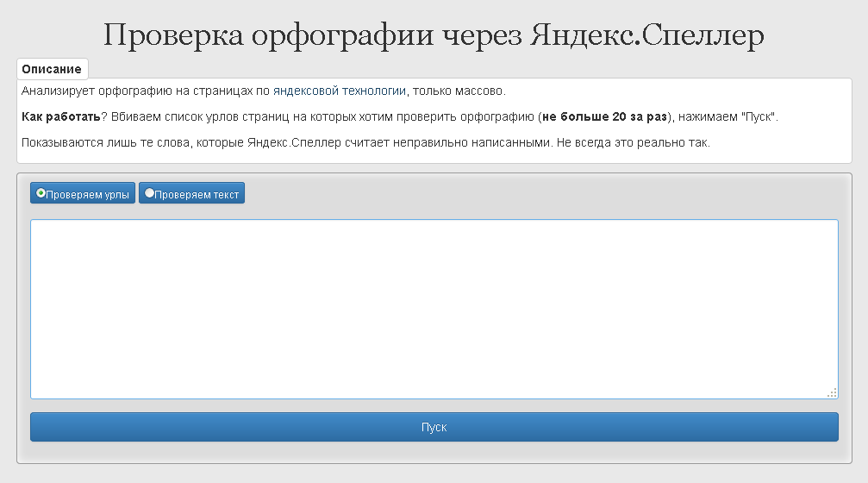Click the sentence starting 'Показываются лишь те слова'
The image size is (868, 483).
pyautogui.click(x=365, y=143)
